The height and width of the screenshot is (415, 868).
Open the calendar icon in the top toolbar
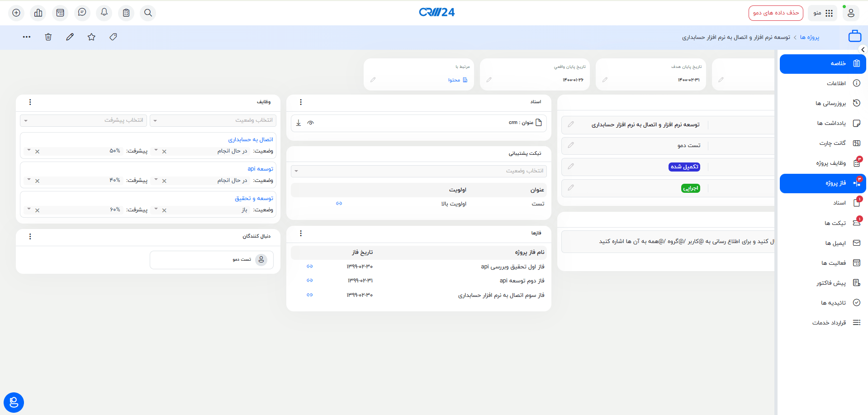60,13
